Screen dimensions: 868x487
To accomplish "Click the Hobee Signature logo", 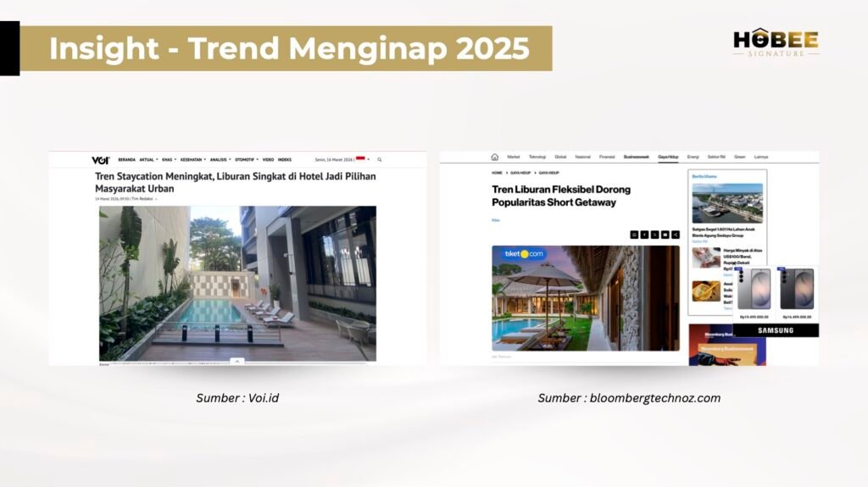I will pyautogui.click(x=776, y=42).
